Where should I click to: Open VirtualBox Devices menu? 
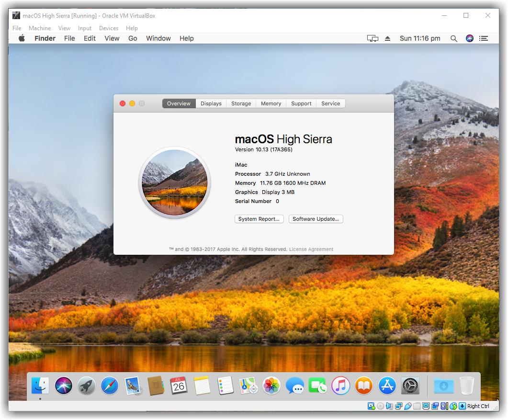coord(109,28)
